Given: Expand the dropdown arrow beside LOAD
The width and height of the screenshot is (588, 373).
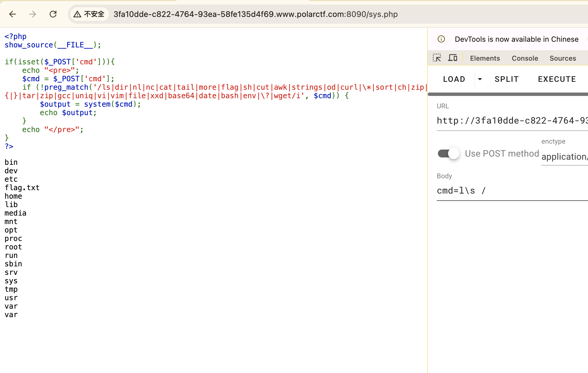Looking at the screenshot, I should 480,79.
